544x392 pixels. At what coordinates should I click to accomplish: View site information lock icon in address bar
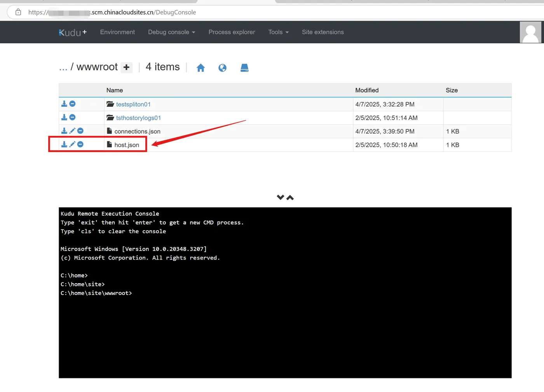point(18,12)
